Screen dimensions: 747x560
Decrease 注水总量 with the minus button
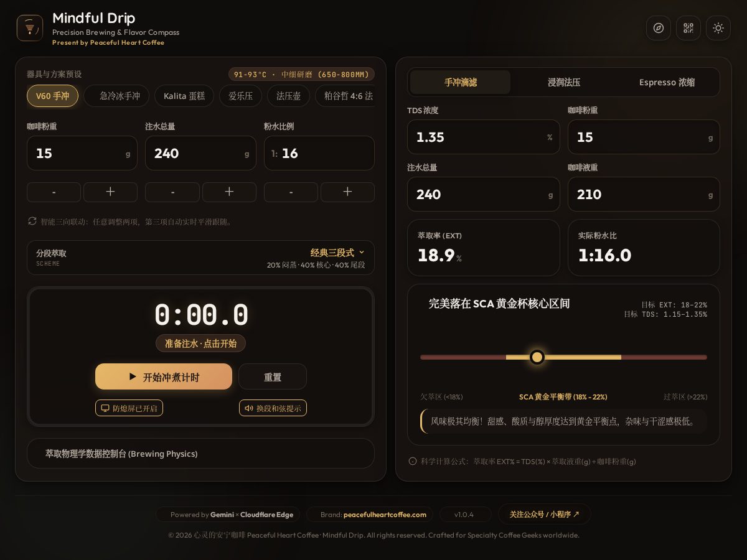click(172, 192)
